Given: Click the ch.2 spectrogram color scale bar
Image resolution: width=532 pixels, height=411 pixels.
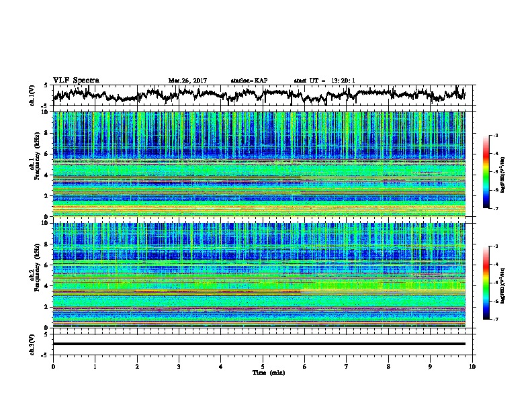Looking at the screenshot, I should click(x=486, y=283).
